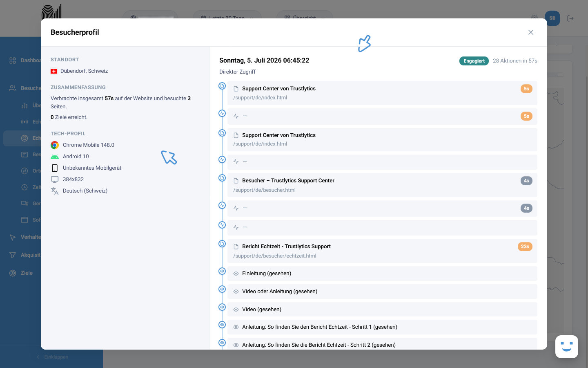This screenshot has height=368, width=588.
Task: Click Unbekanntes Mobilgerät text
Action: point(92,168)
